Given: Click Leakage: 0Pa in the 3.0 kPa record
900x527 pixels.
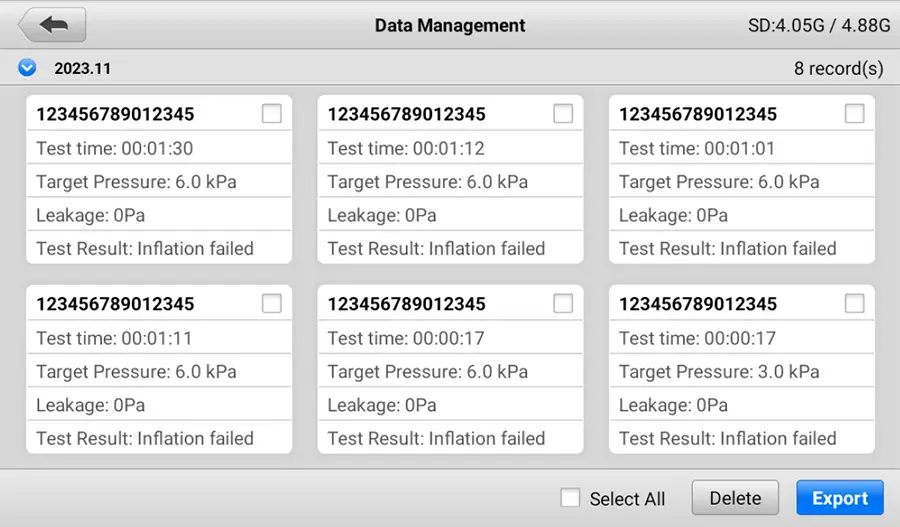Looking at the screenshot, I should tap(742, 405).
